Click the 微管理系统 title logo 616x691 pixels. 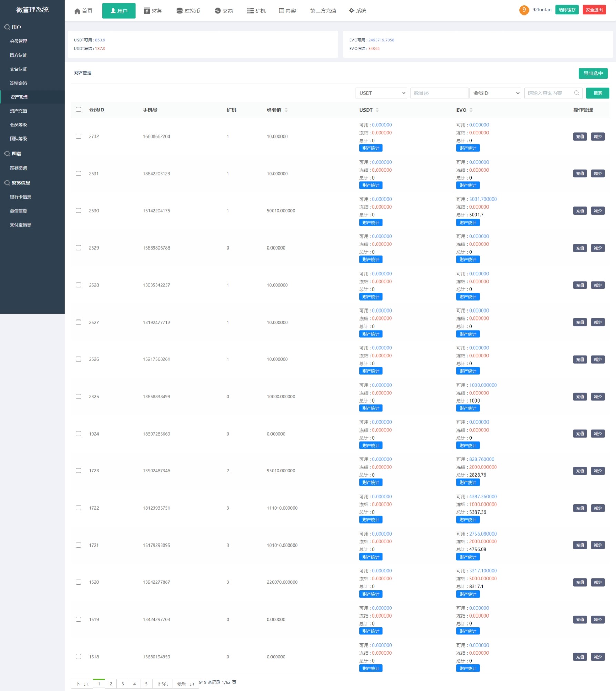point(32,10)
